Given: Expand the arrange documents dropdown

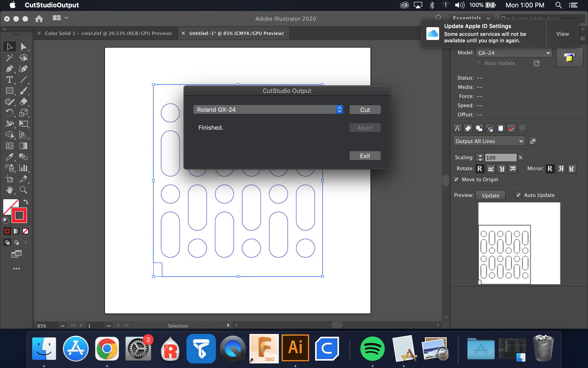Looking at the screenshot, I should click(60, 18).
